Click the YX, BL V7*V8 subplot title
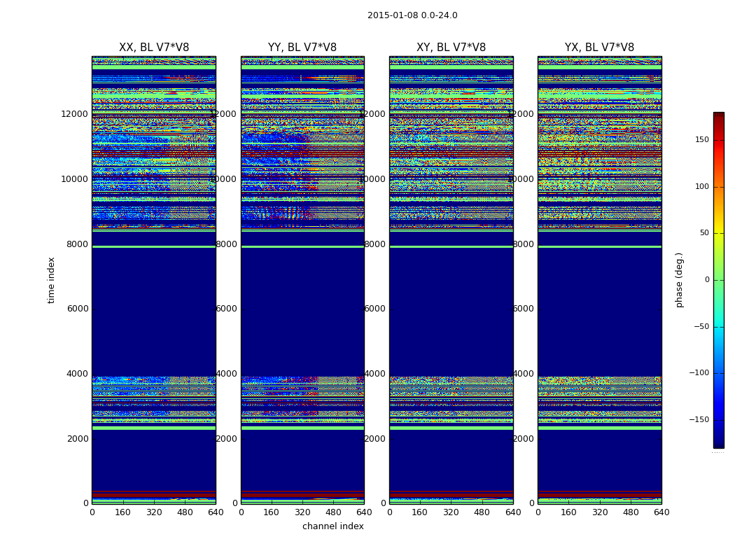The image size is (735, 560). pos(599,48)
